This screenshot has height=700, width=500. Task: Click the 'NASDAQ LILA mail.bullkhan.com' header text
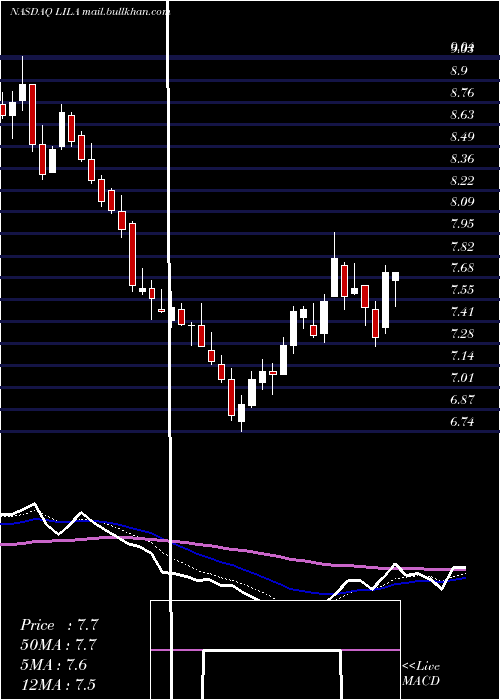click(90, 12)
